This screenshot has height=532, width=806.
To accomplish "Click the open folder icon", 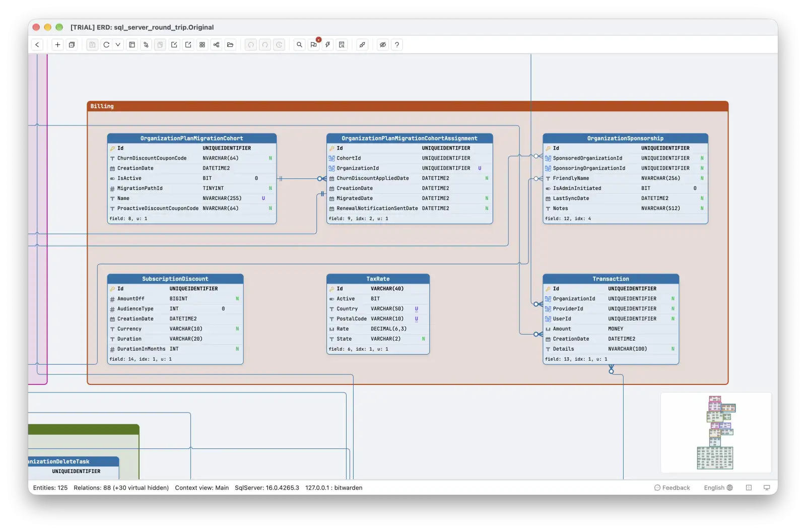I will pyautogui.click(x=231, y=45).
